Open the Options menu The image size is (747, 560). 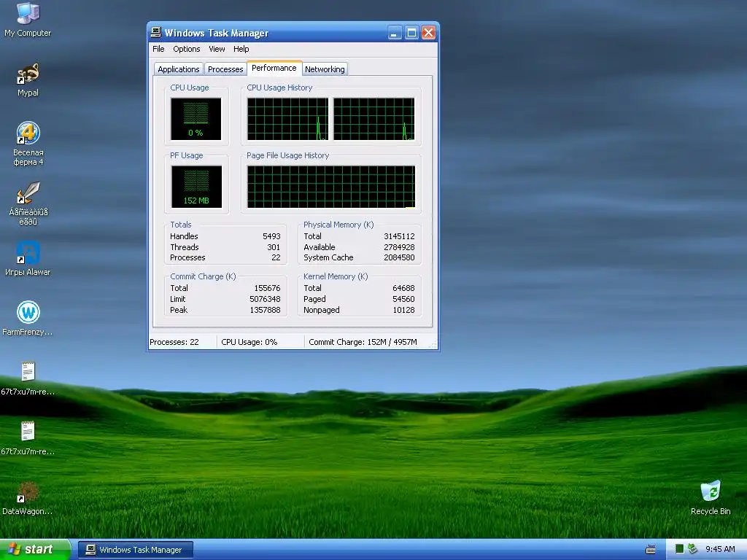point(186,49)
